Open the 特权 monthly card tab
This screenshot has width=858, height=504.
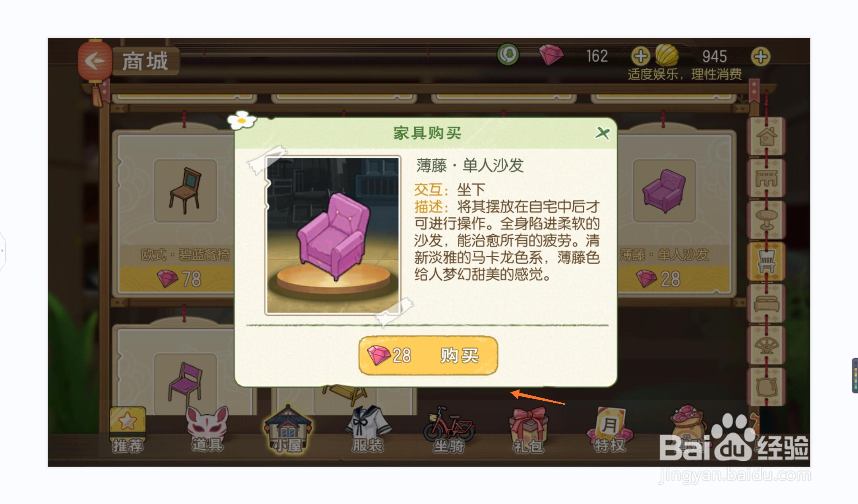[609, 430]
